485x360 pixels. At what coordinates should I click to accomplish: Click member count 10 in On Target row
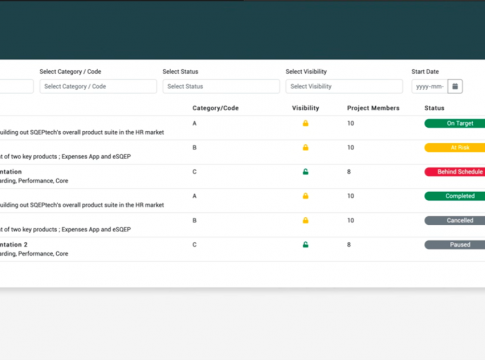click(350, 123)
